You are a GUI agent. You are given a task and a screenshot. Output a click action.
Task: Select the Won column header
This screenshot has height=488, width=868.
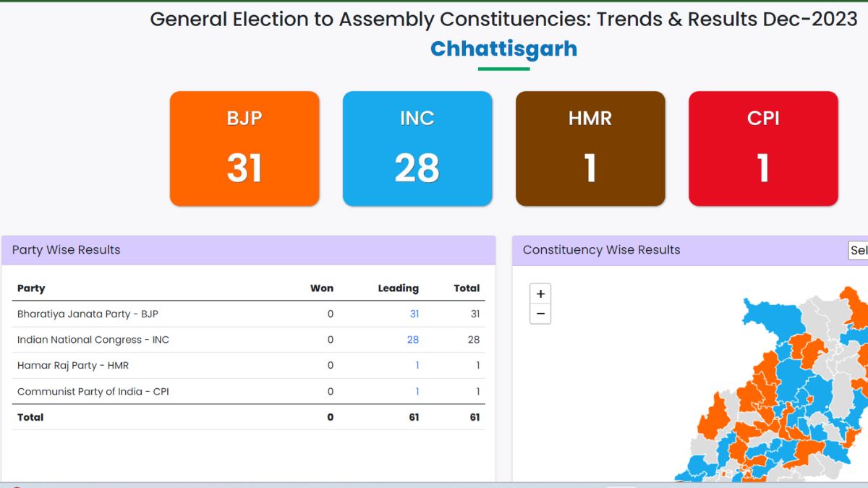point(322,288)
